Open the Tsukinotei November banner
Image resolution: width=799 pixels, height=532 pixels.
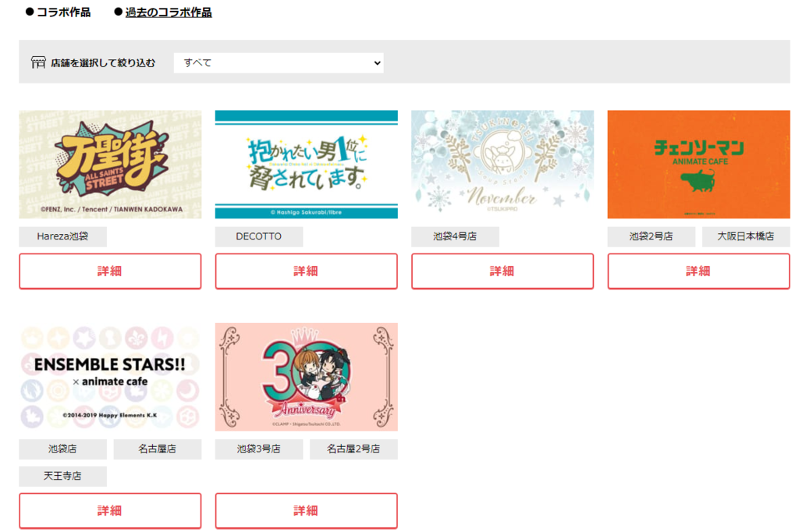point(502,165)
